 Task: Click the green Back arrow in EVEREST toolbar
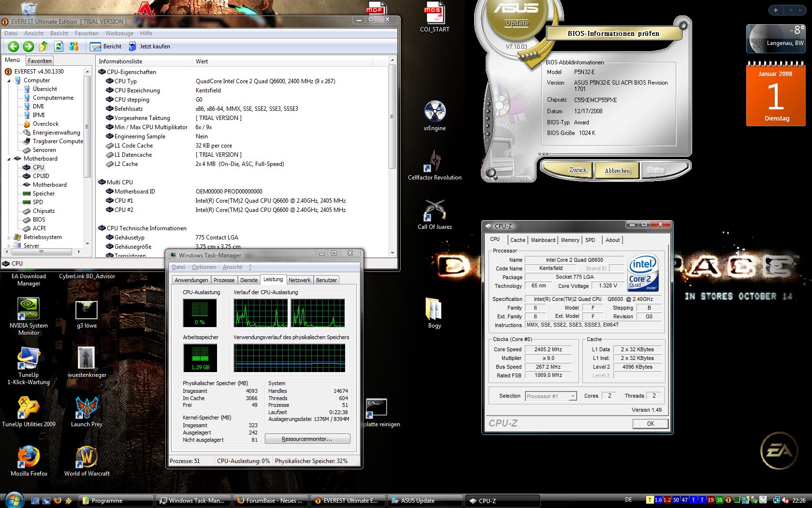[x=14, y=46]
